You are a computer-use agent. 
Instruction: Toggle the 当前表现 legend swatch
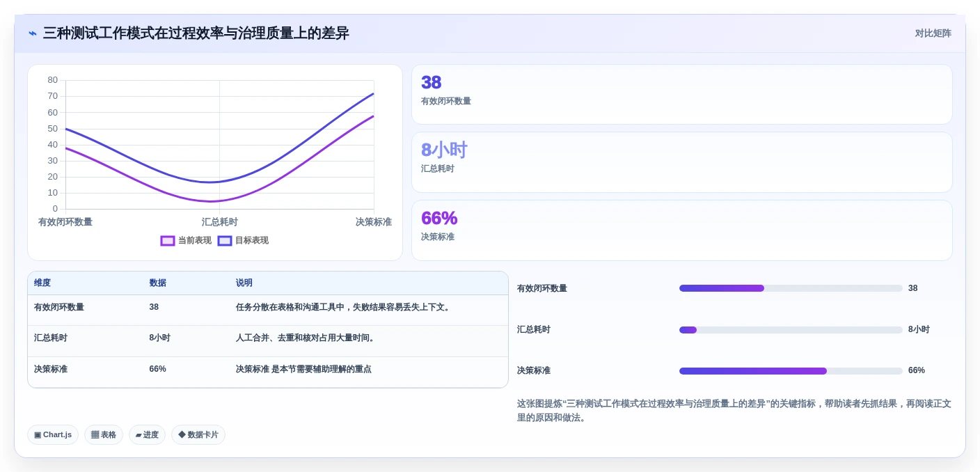point(168,241)
